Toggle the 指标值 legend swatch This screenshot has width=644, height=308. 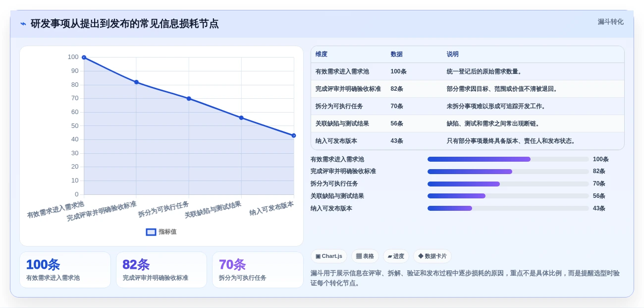[151, 232]
